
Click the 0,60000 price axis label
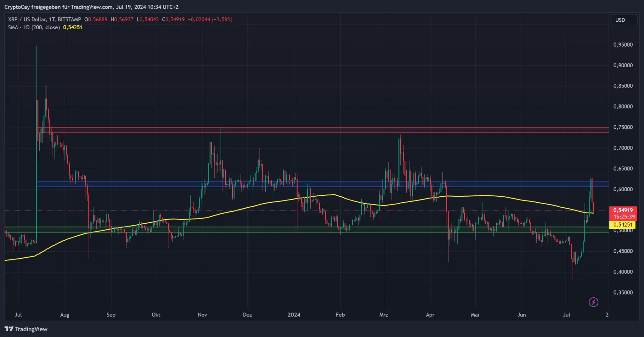point(623,189)
